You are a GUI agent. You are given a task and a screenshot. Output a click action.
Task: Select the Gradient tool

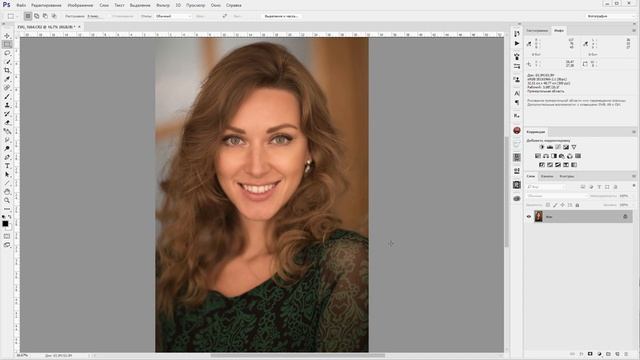[x=7, y=131]
